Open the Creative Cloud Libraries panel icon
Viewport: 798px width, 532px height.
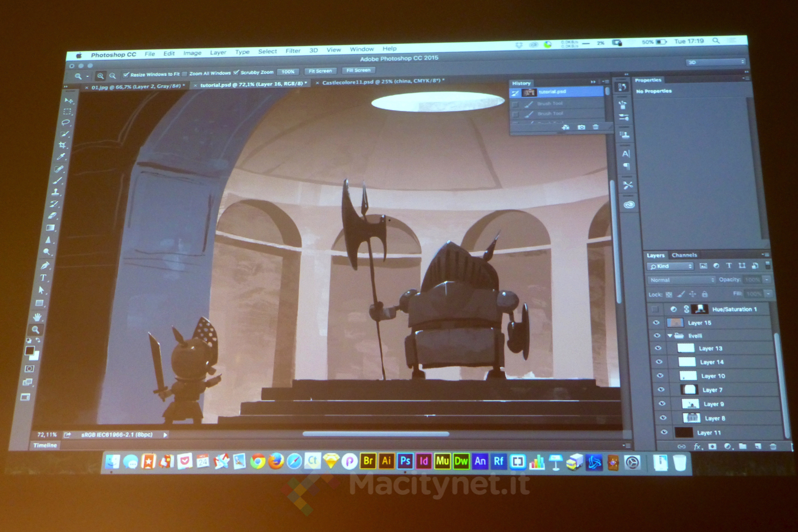629,204
